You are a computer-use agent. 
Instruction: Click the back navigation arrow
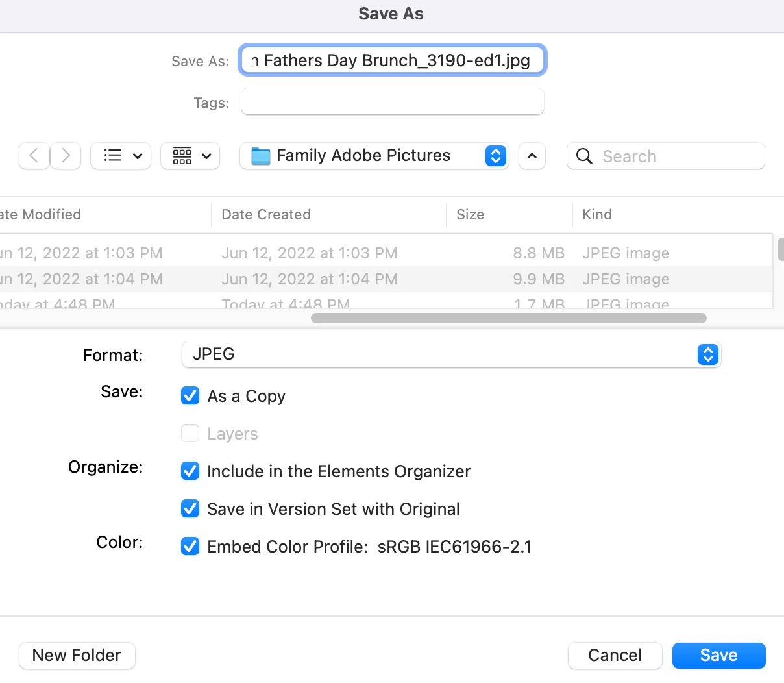coord(34,156)
